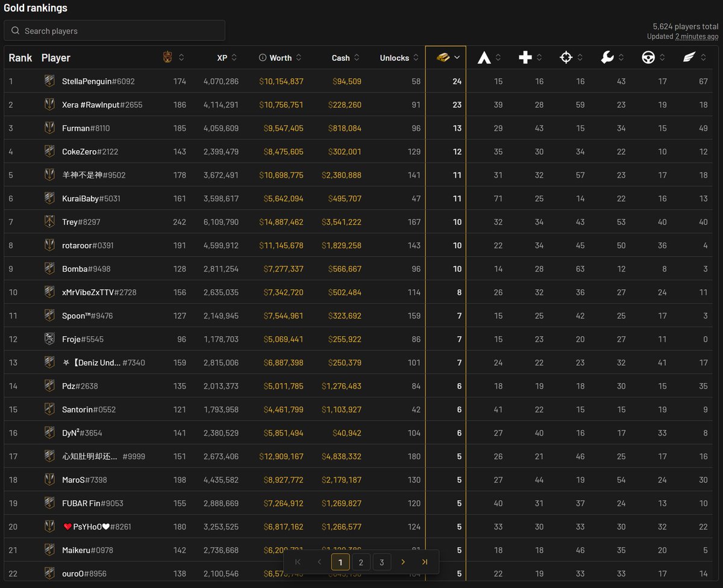Click the 5,624 players total text
The width and height of the screenshot is (723, 588).
(x=686, y=27)
